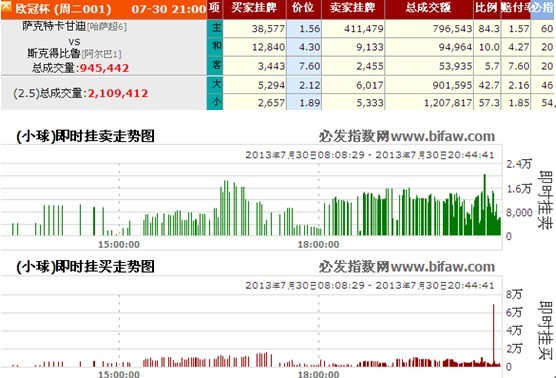This screenshot has width=556, height=378.
Task: Open the 斯克得比鲁 team name link
Action: pos(54,53)
